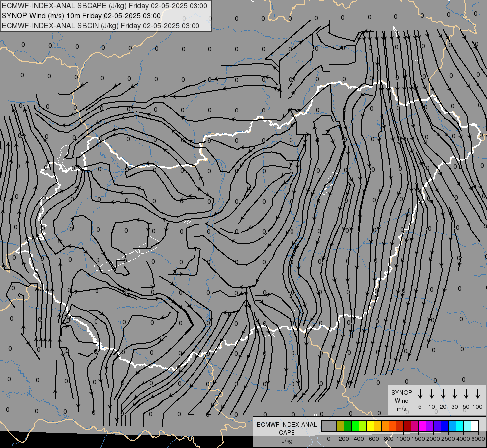This screenshot has height=448, width=487.
Task: Click the wind legend arrow above 50
Action: 466,394
